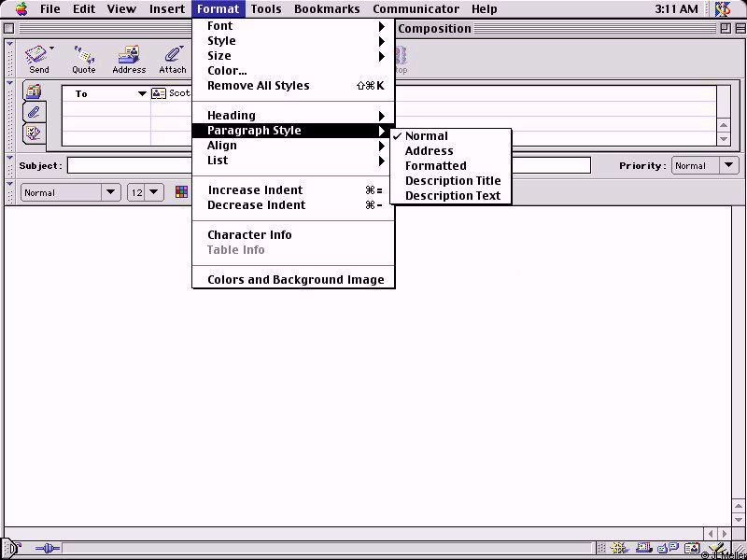The image size is (747, 560).
Task: Collapse the Subject row with its triangle
Action: click(x=9, y=158)
